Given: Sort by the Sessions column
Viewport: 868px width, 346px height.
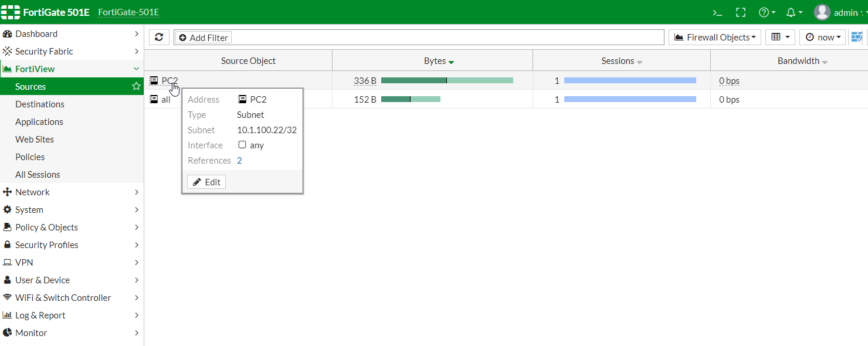Looking at the screenshot, I should click(x=622, y=61).
